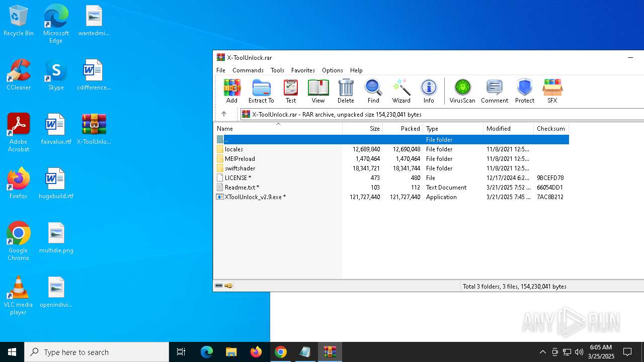Select the VLC media player shortcut

pos(19,296)
